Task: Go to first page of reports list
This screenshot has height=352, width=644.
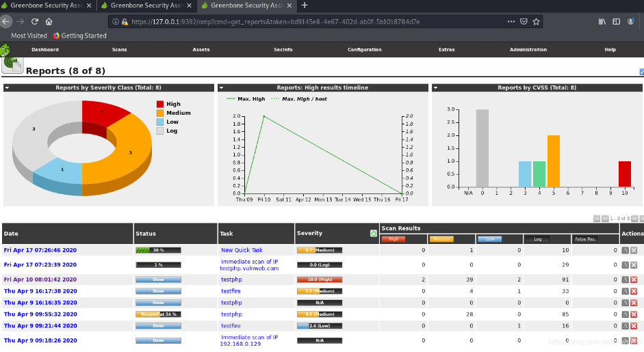Action: [x=597, y=219]
